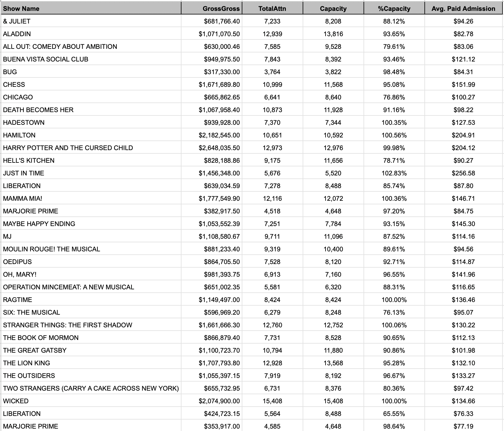This screenshot has width=504, height=431.
Task: Select Aladdin's capacity cell 13,816
Action: coord(333,34)
